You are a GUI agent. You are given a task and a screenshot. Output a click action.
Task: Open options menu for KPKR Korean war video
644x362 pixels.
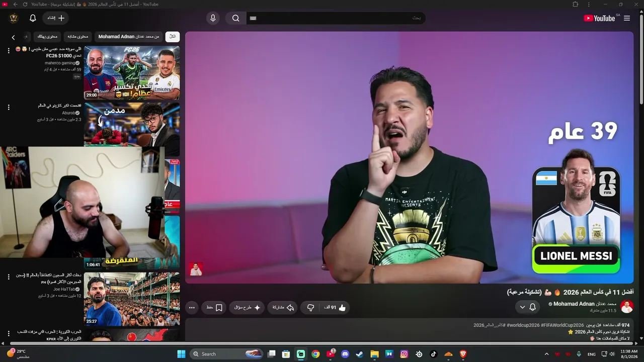(x=9, y=333)
